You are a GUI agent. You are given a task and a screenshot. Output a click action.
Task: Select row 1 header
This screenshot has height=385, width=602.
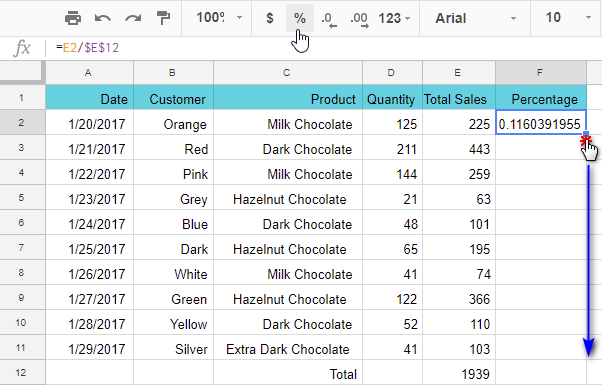tap(22, 97)
